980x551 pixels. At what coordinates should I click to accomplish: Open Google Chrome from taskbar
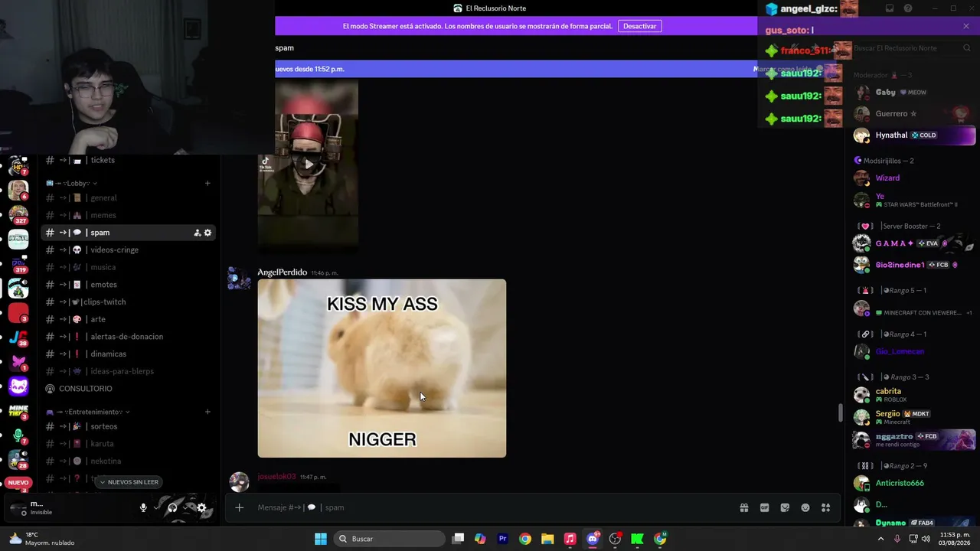525,539
